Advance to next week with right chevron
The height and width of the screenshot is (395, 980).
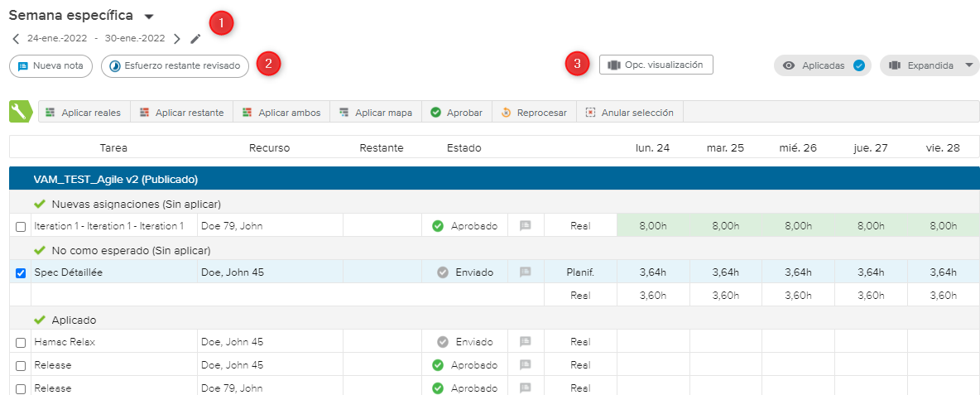pyautogui.click(x=177, y=38)
